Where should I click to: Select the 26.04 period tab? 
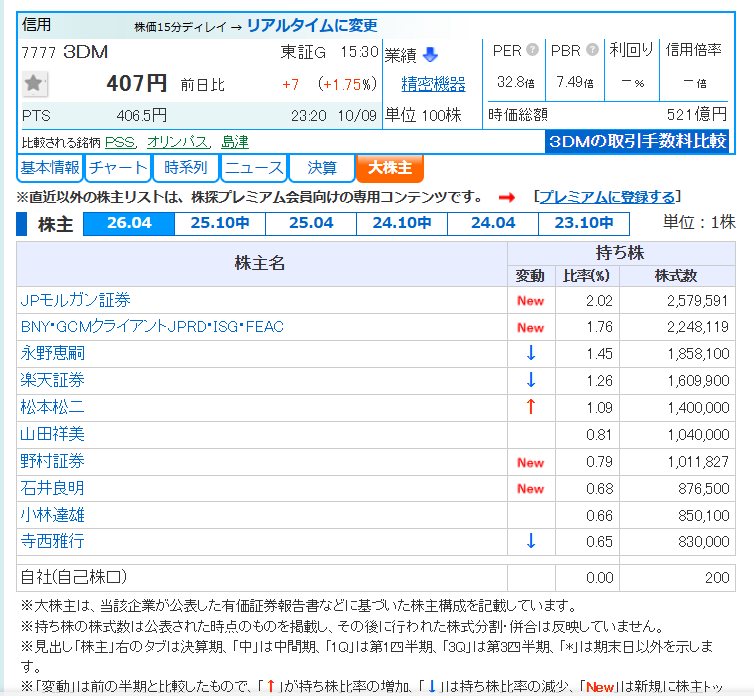click(129, 224)
